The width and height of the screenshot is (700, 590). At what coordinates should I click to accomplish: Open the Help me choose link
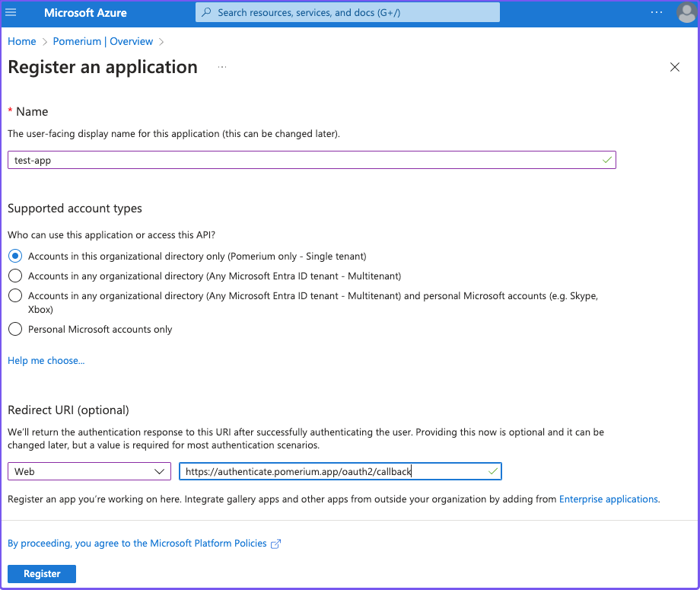(x=46, y=360)
